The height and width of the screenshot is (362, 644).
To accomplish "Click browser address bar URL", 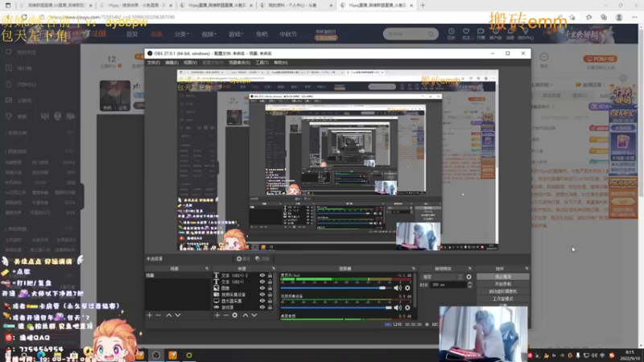I will coord(113,17).
